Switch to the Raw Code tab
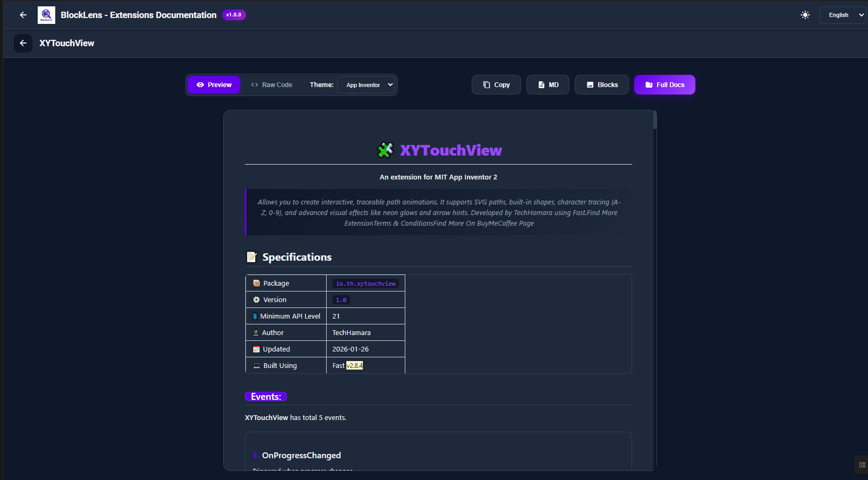The height and width of the screenshot is (480, 868). (x=271, y=85)
